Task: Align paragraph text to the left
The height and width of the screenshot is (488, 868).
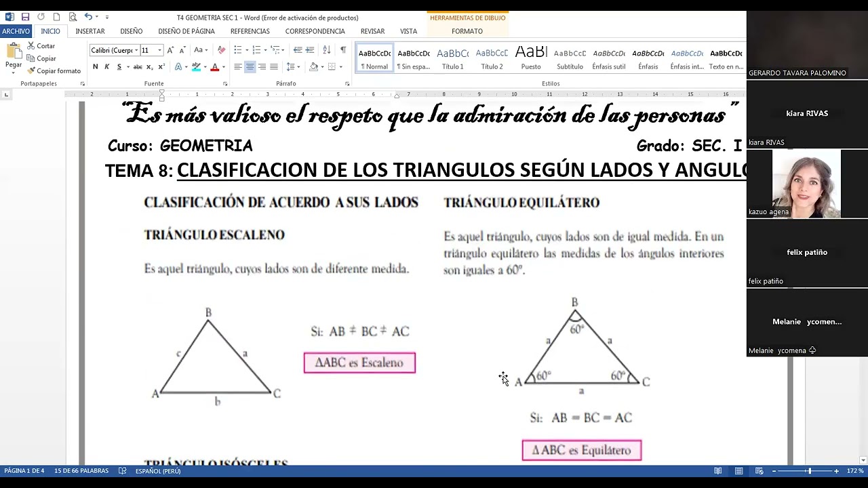Action: pyautogui.click(x=238, y=66)
